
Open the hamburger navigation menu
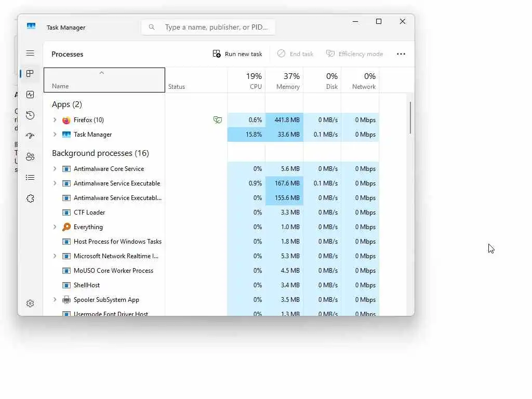click(x=30, y=54)
